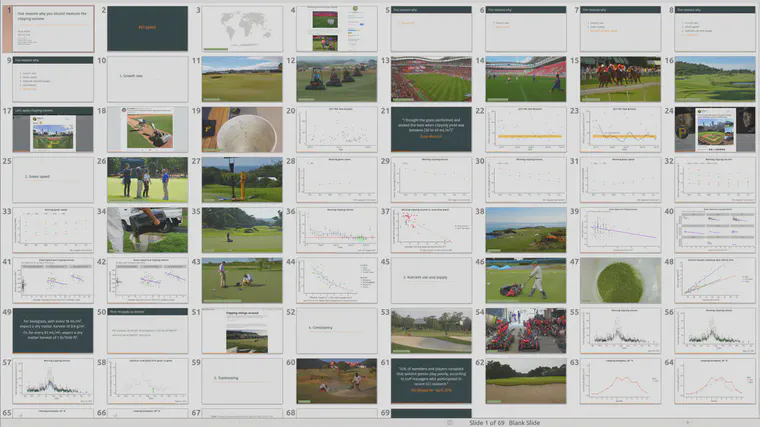This screenshot has height=427, width=760.
Task: Select slide 25 'Green speed' section slide
Action: [x=53, y=180]
